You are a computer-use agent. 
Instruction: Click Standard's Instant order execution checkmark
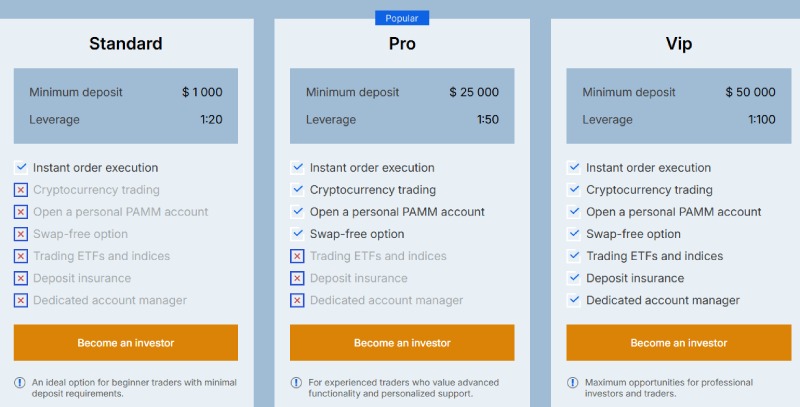(x=21, y=168)
